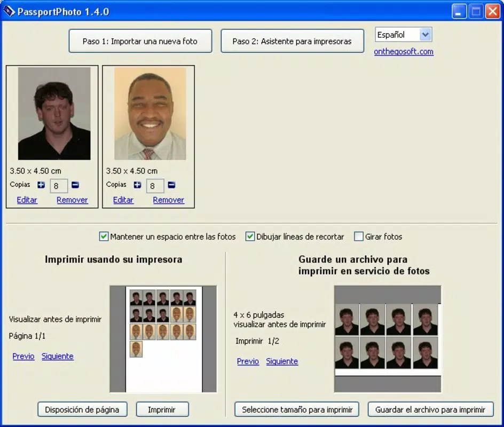504x427 pixels.
Task: Open 'Disposición de página' settings
Action: tap(82, 409)
